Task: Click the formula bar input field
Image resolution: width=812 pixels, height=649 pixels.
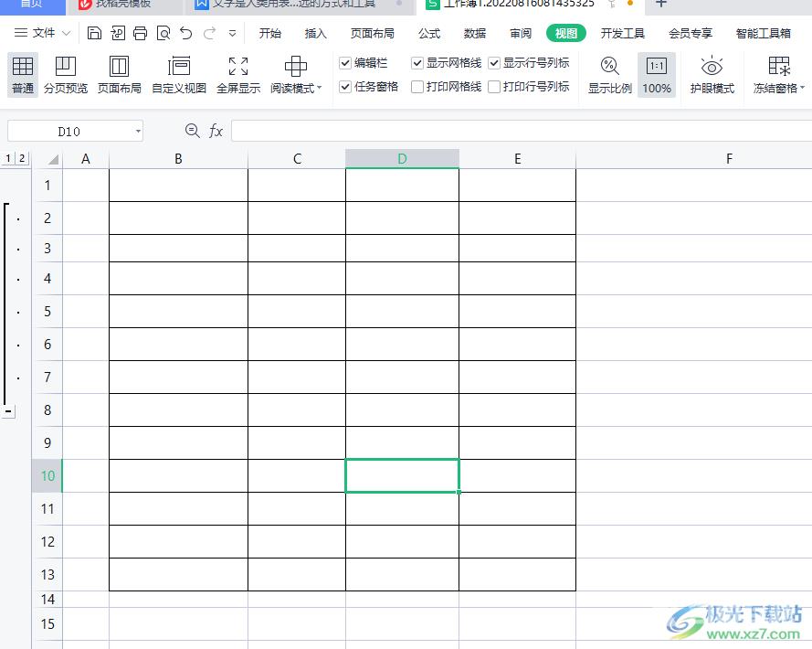Action: [522, 131]
